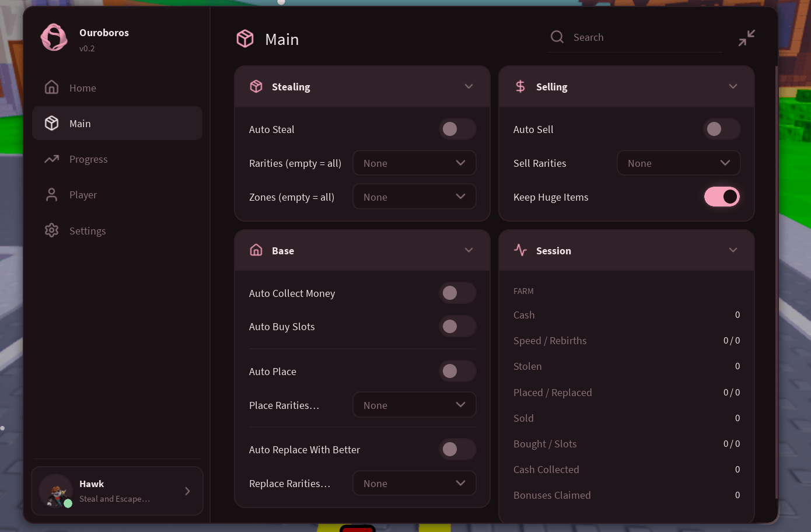811x532 pixels.
Task: Click the Stealing section box icon
Action: pyautogui.click(x=256, y=86)
